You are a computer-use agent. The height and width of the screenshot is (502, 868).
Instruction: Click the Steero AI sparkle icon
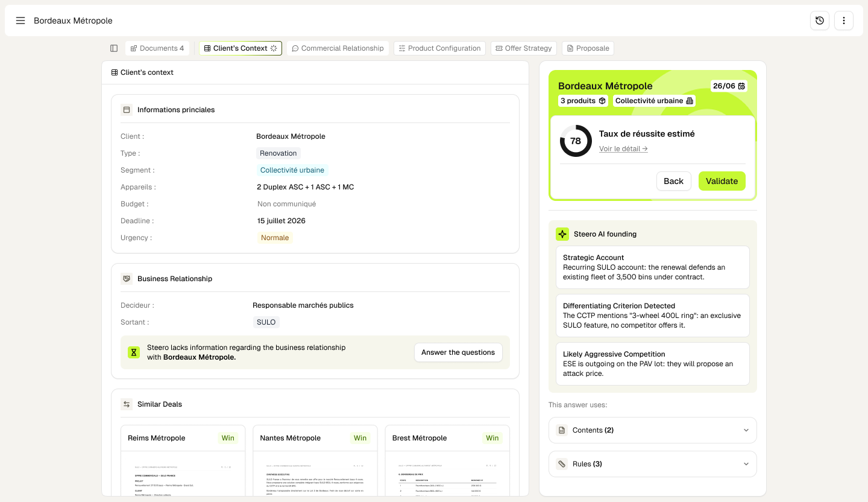click(562, 234)
